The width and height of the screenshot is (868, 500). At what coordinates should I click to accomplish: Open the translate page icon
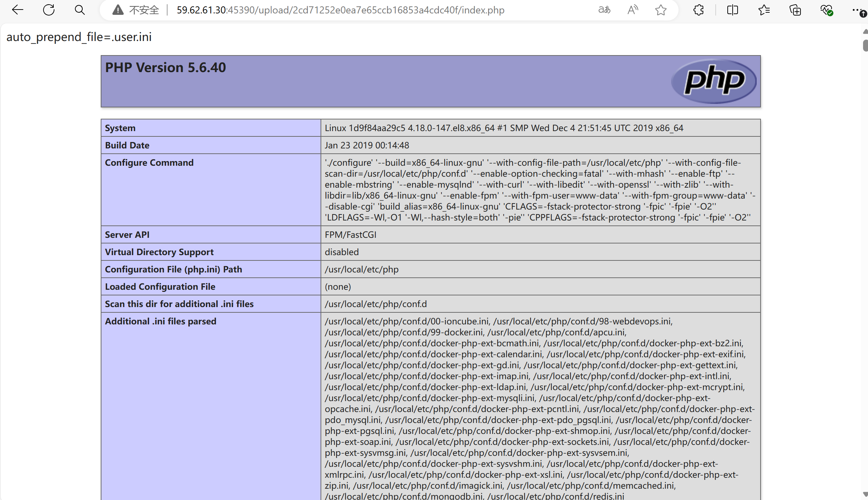tap(604, 10)
